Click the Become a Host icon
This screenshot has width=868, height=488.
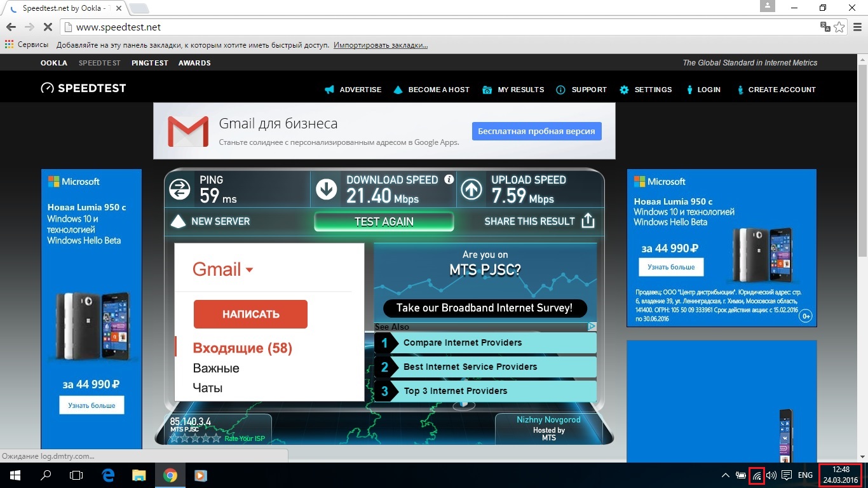point(398,90)
